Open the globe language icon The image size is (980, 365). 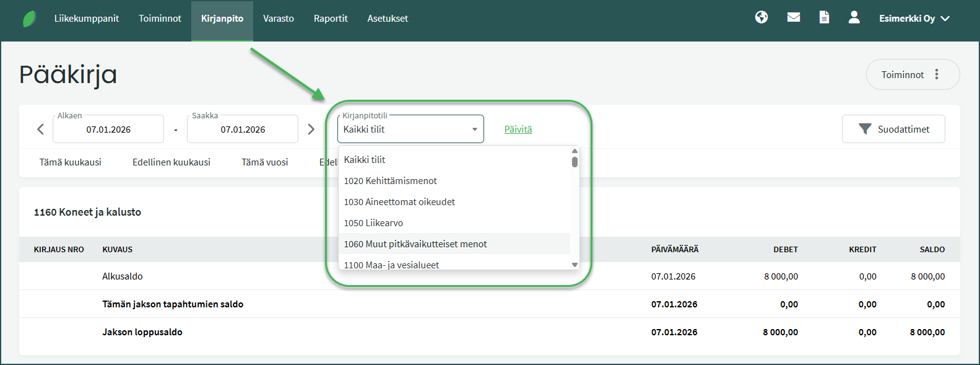761,17
